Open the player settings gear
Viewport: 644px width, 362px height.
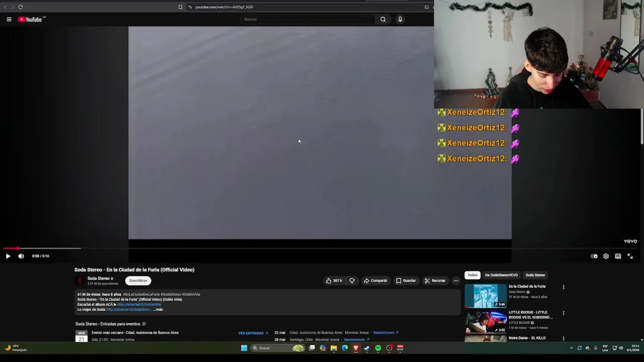pos(606,256)
